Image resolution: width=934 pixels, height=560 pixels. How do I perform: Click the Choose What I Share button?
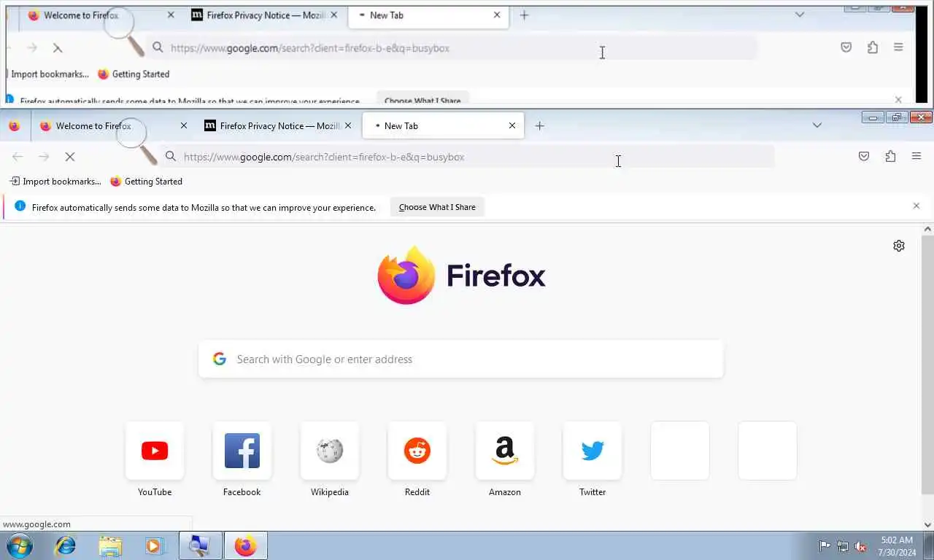(437, 207)
